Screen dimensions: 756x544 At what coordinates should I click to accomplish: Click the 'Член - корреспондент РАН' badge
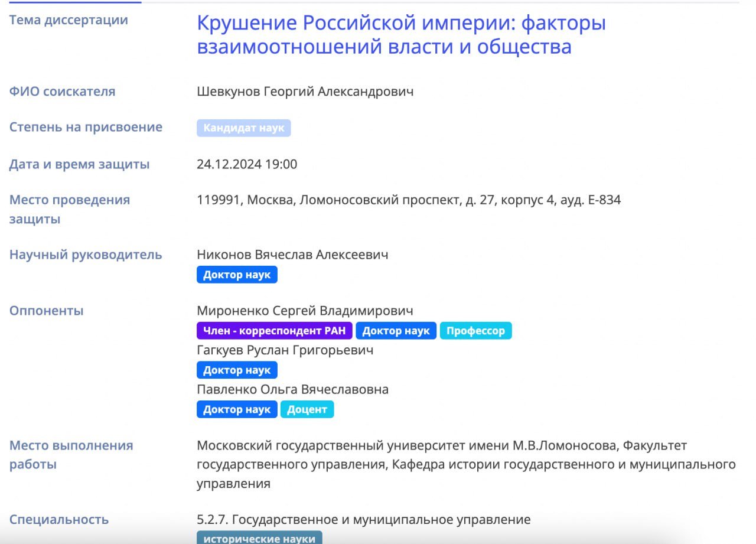(275, 331)
